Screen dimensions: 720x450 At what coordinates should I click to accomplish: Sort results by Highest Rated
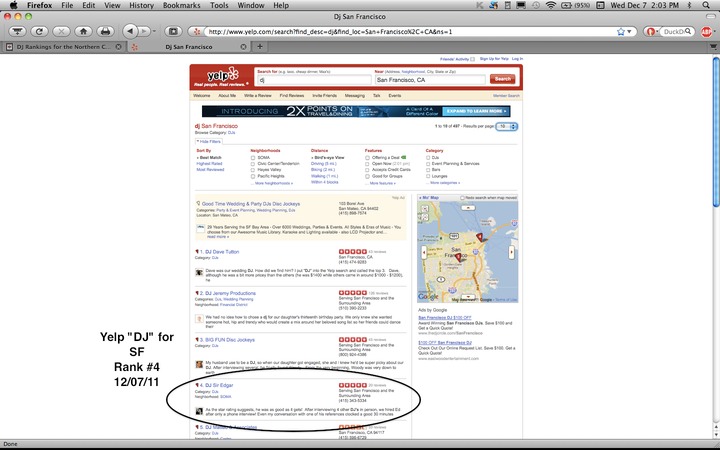click(209, 163)
